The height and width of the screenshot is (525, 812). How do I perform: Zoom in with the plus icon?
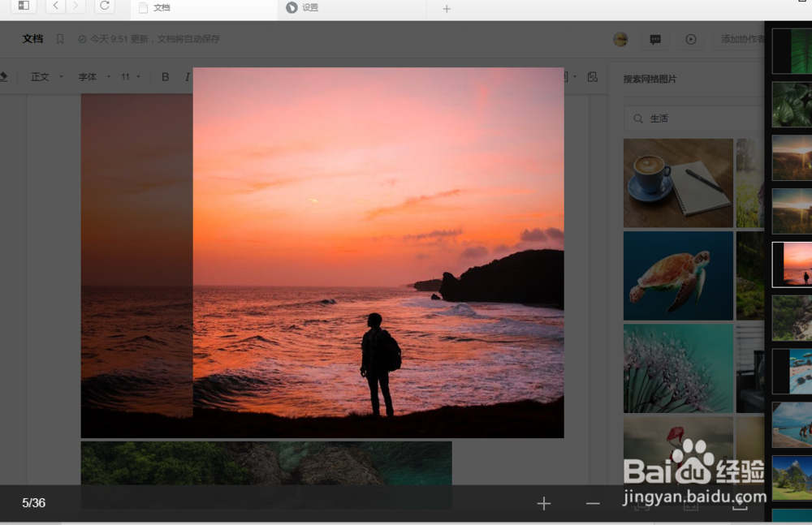tap(544, 503)
